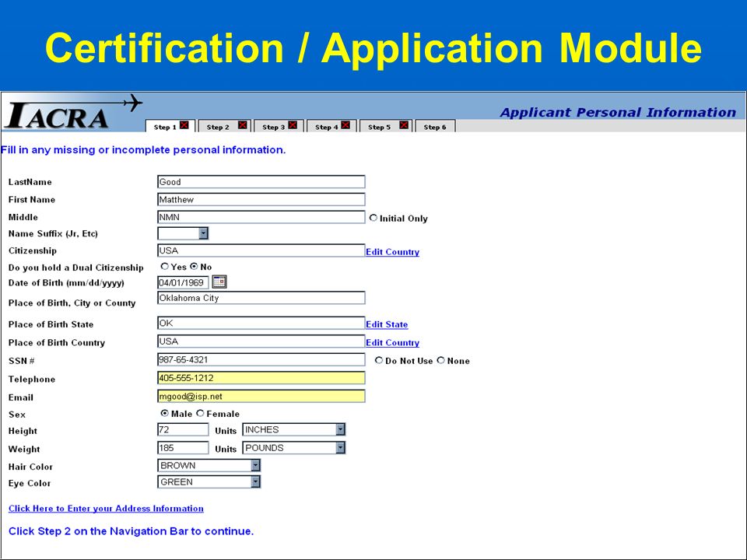The height and width of the screenshot is (560, 747).
Task: Click the First Name field containing Matthew
Action: coord(261,200)
